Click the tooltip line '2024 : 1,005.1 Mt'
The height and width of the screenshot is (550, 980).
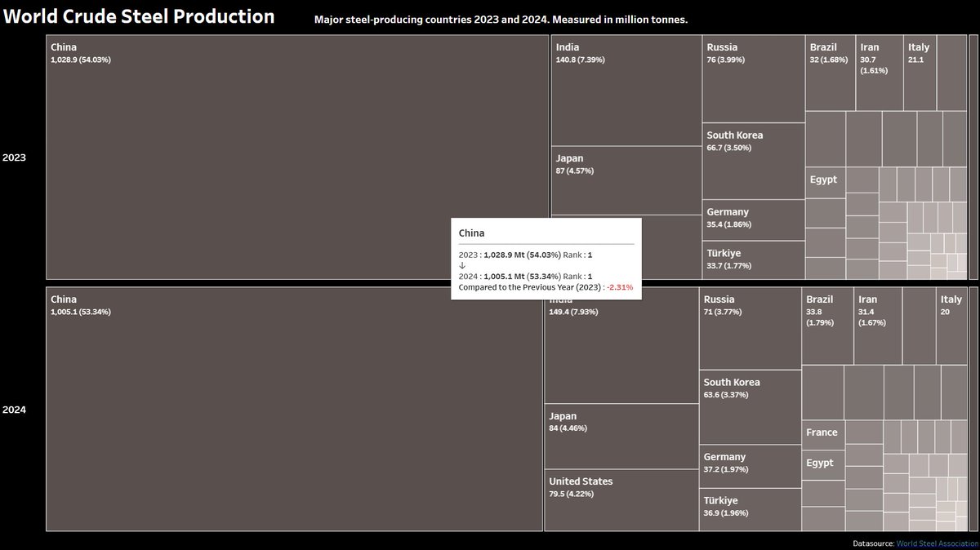pyautogui.click(x=526, y=277)
